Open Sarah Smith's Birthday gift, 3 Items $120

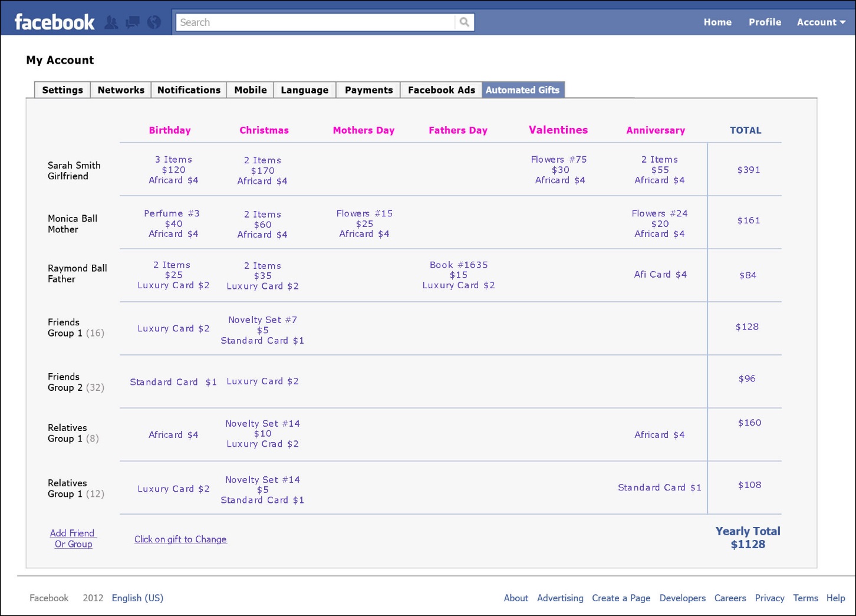tap(173, 170)
